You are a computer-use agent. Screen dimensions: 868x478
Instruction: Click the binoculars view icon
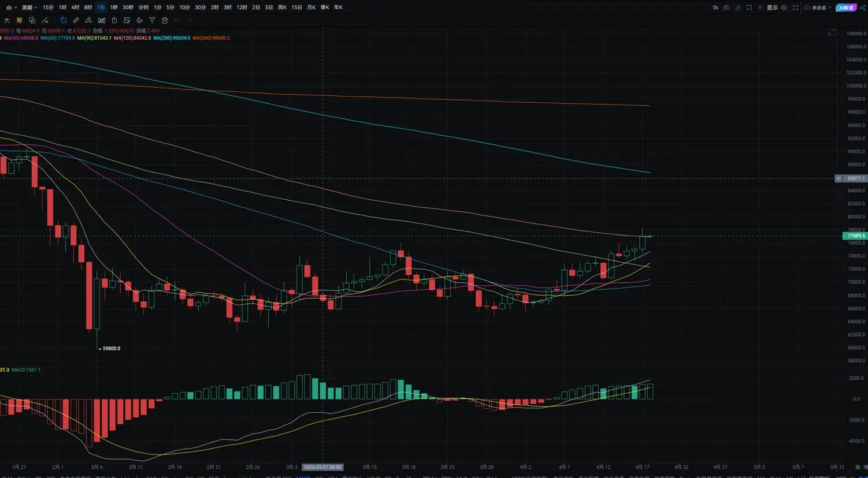(x=101, y=20)
